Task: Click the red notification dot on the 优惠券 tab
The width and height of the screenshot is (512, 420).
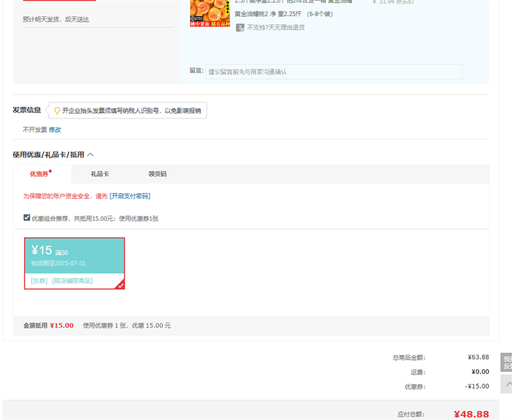Action: (51, 171)
